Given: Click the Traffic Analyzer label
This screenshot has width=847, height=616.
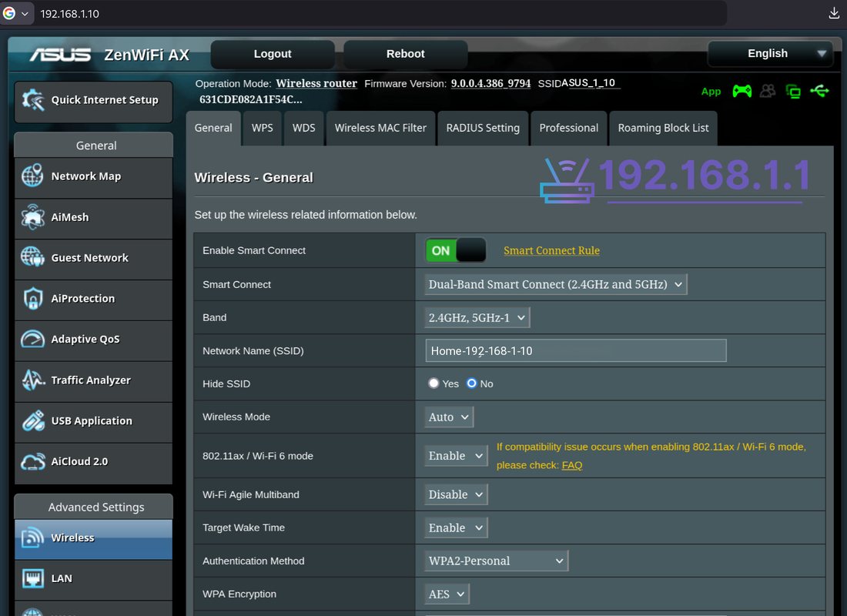Looking at the screenshot, I should click(x=91, y=380).
